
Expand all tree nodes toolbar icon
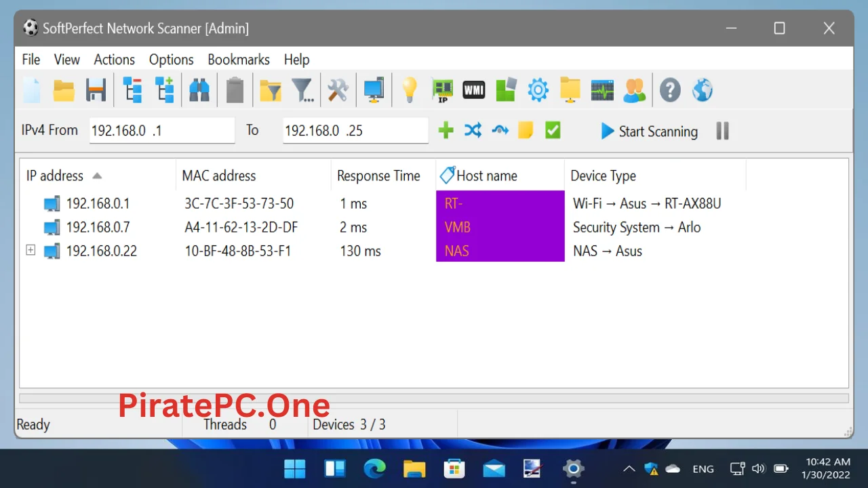tap(165, 90)
